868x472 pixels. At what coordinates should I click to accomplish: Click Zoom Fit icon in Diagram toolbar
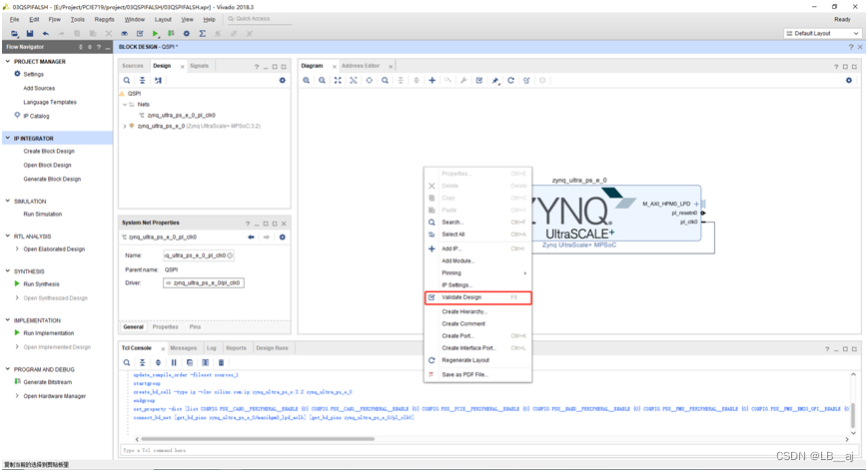[x=338, y=80]
